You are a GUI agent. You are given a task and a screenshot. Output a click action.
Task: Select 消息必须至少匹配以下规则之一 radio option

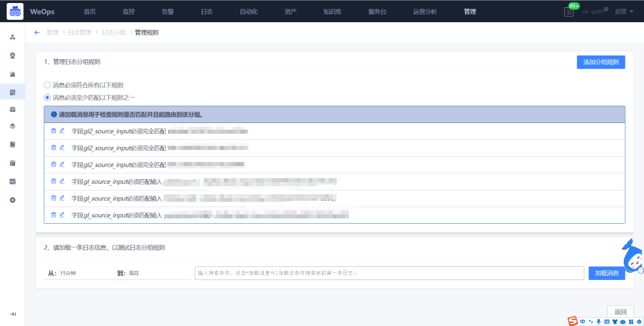pyautogui.click(x=47, y=97)
